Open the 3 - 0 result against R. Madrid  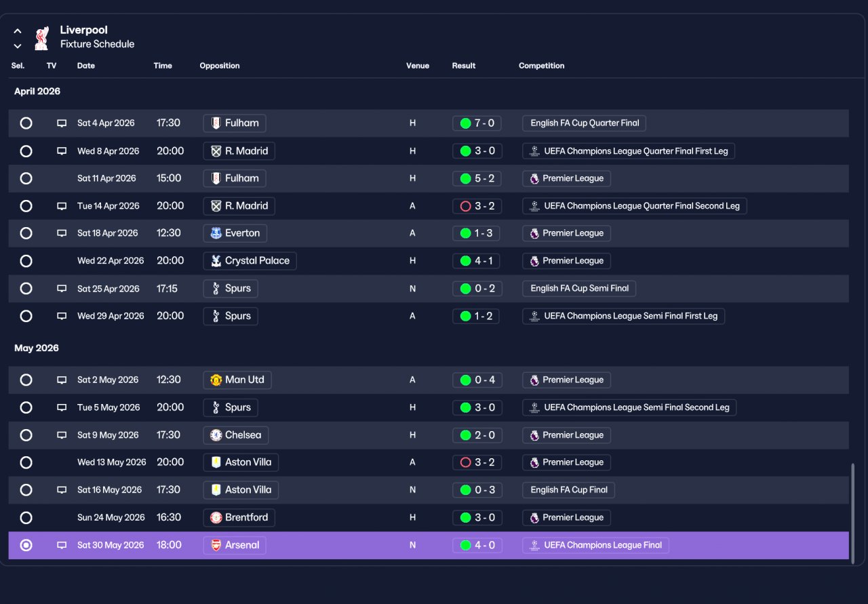point(477,151)
